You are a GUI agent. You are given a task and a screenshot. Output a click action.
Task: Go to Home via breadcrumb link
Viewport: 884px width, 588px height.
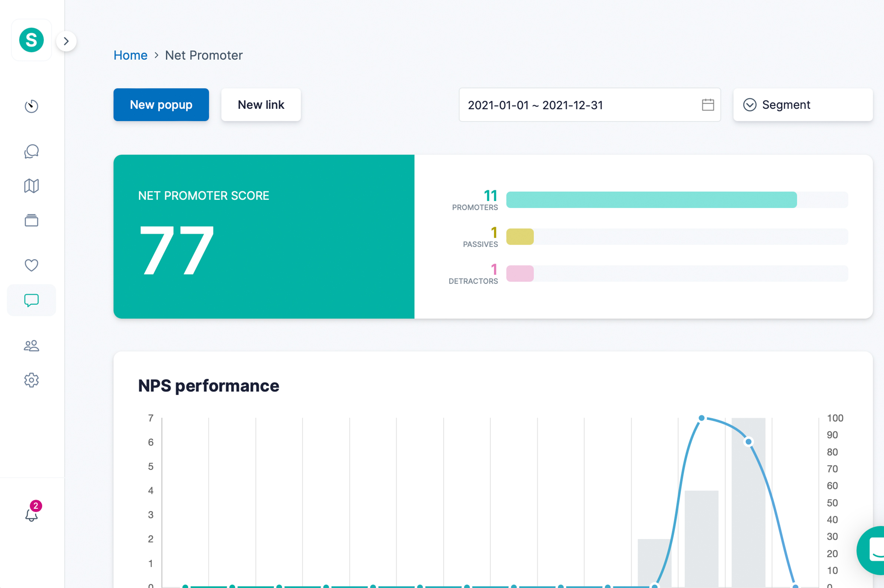[130, 55]
